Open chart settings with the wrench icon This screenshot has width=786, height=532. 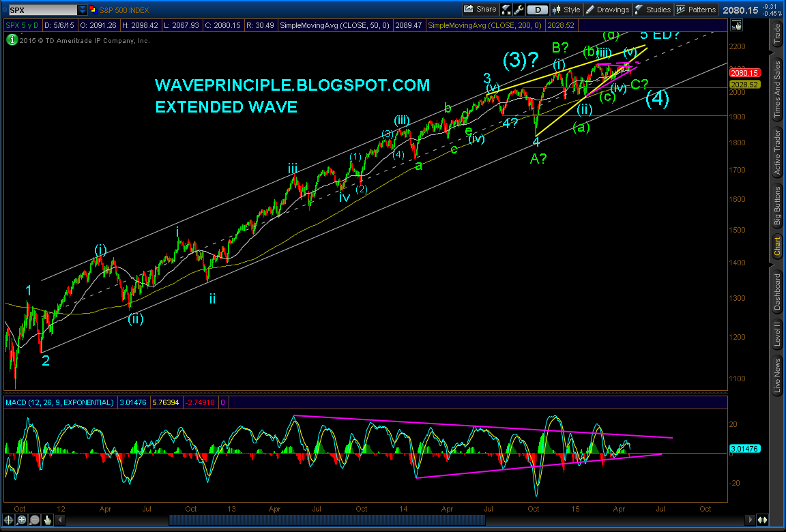519,10
